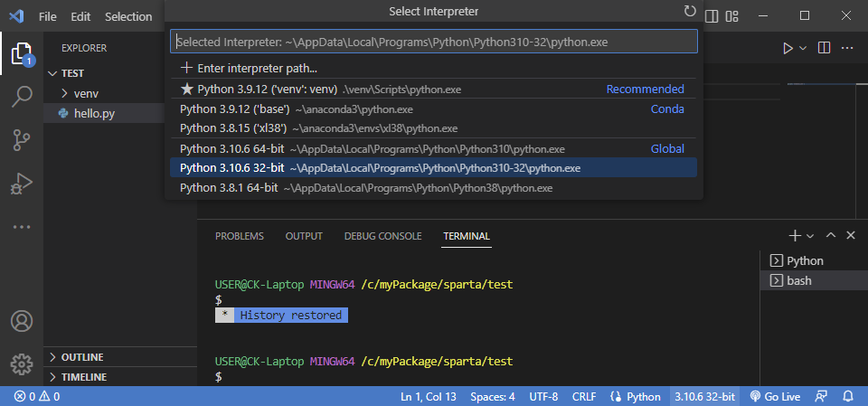Click the 3.10.6 32-bit interpreter status item
This screenshot has width=868, height=406.
pos(704,397)
